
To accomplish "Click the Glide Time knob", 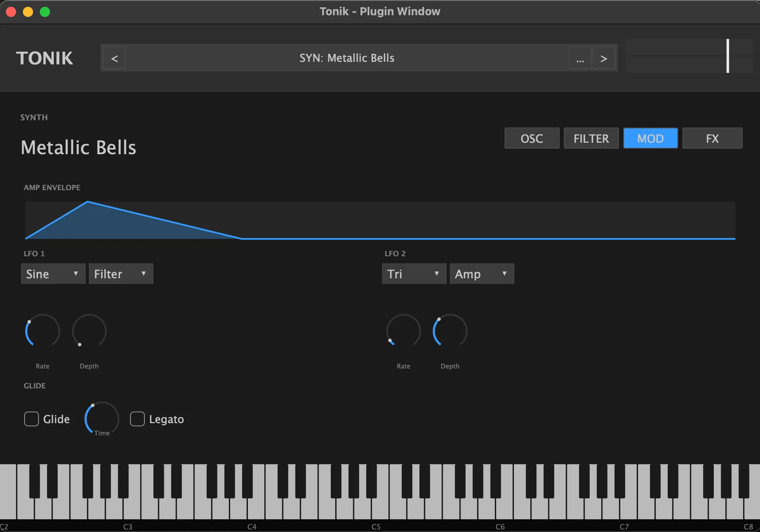I will click(102, 418).
